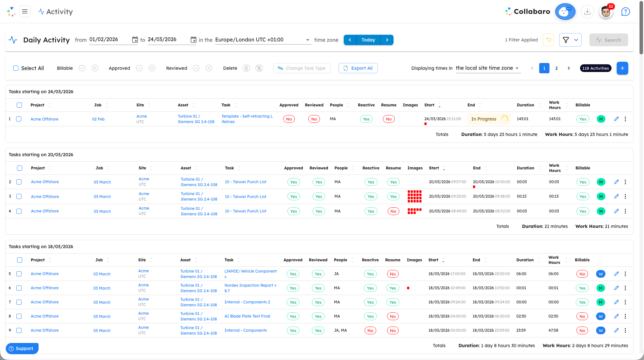Open the navigation hamburger menu
Image resolution: width=644 pixels, height=360 pixels.
point(25,11)
